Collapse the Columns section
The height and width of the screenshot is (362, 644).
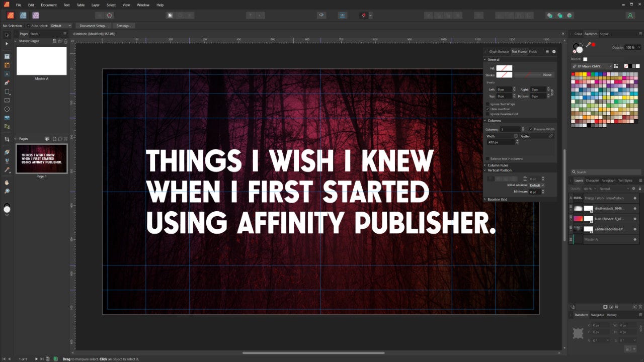[x=485, y=120]
